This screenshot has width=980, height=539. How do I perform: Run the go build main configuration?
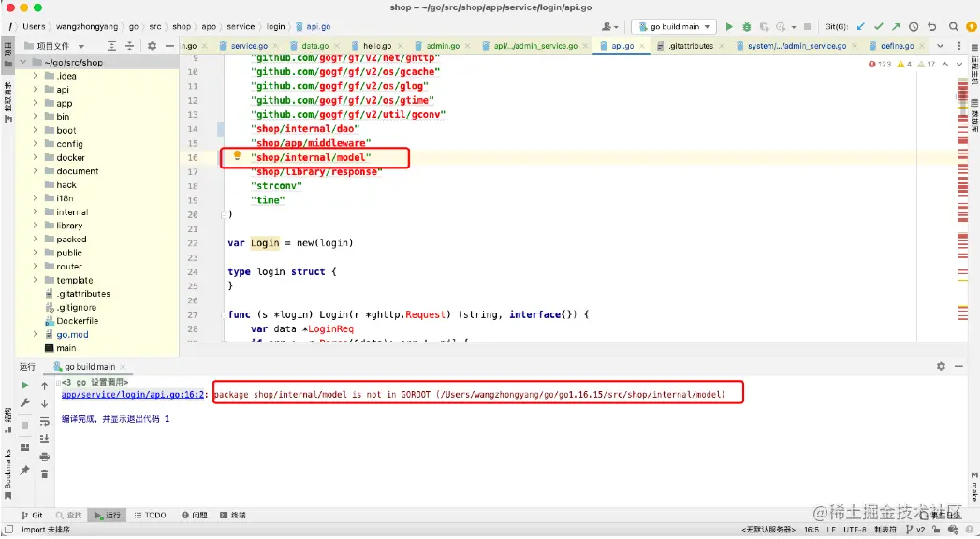tap(729, 27)
